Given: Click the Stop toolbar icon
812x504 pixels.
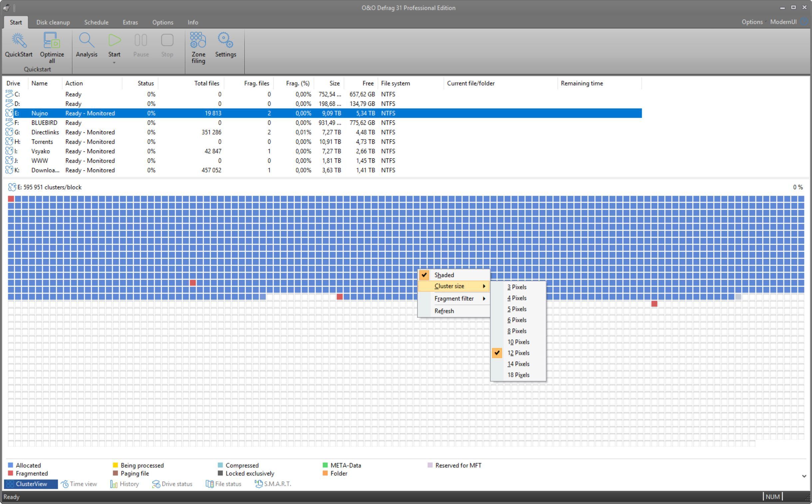Looking at the screenshot, I should pyautogui.click(x=167, y=40).
